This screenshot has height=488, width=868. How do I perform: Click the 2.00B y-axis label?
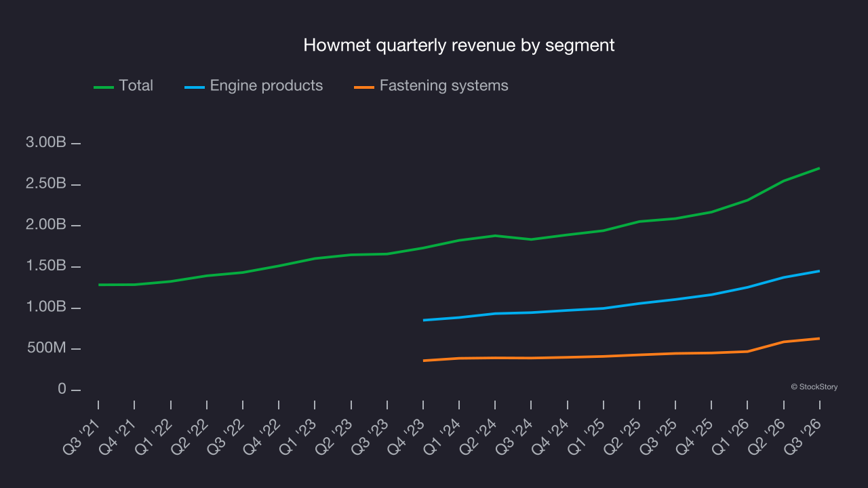46,225
